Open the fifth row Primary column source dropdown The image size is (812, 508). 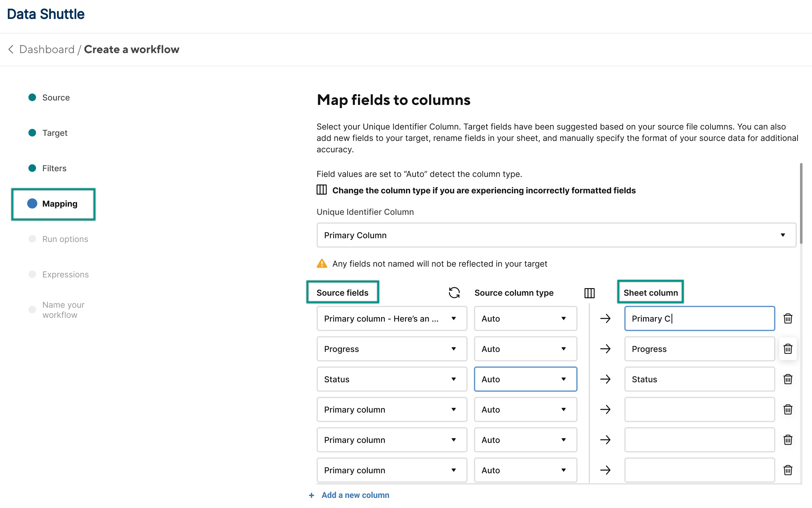tap(391, 439)
